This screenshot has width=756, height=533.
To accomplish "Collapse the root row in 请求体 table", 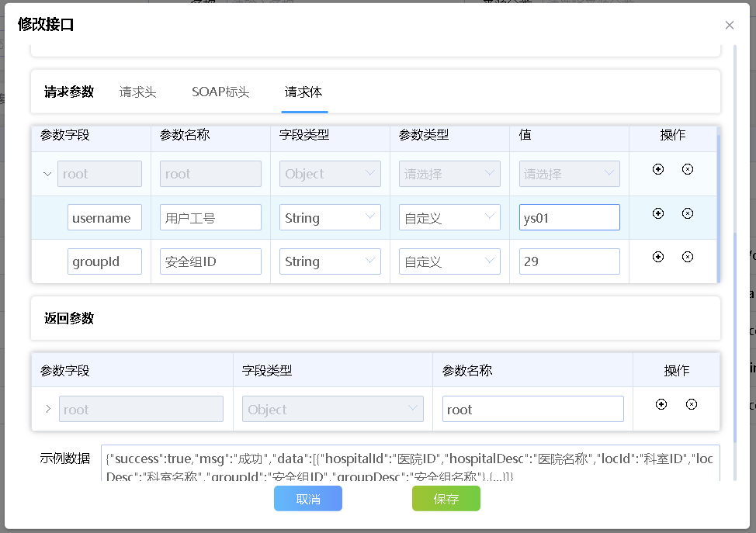I will 47,173.
